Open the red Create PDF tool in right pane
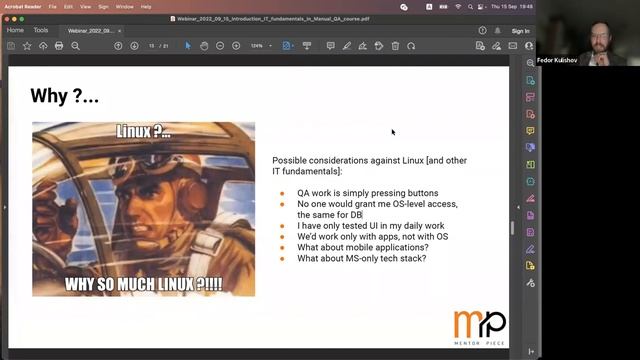640x360 pixels. click(x=530, y=114)
